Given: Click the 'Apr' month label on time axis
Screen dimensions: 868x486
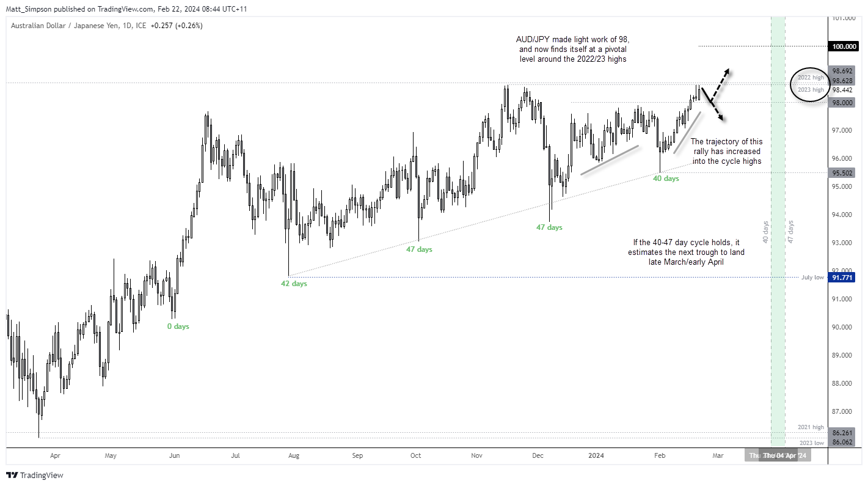Looking at the screenshot, I should (55, 455).
